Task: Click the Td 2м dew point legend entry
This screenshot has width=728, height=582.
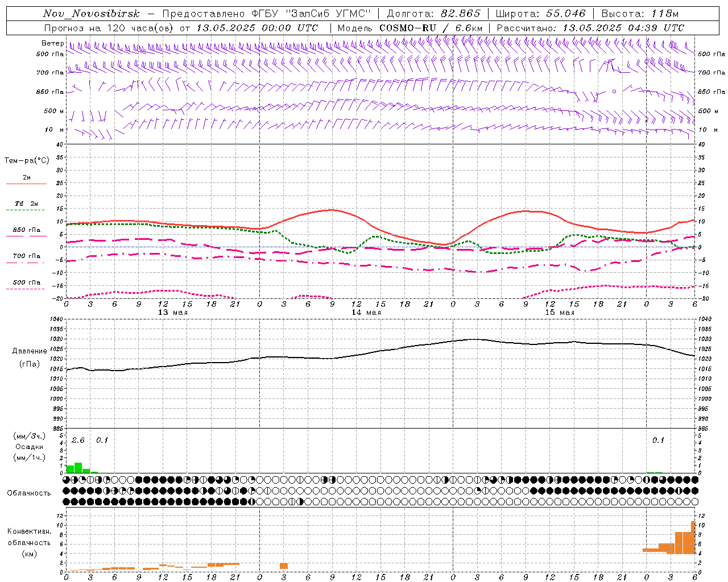Action: click(26, 205)
